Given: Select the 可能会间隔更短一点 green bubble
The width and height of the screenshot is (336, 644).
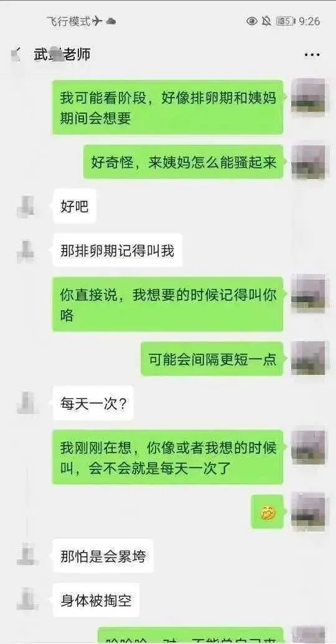Looking at the screenshot, I should pos(212,359).
